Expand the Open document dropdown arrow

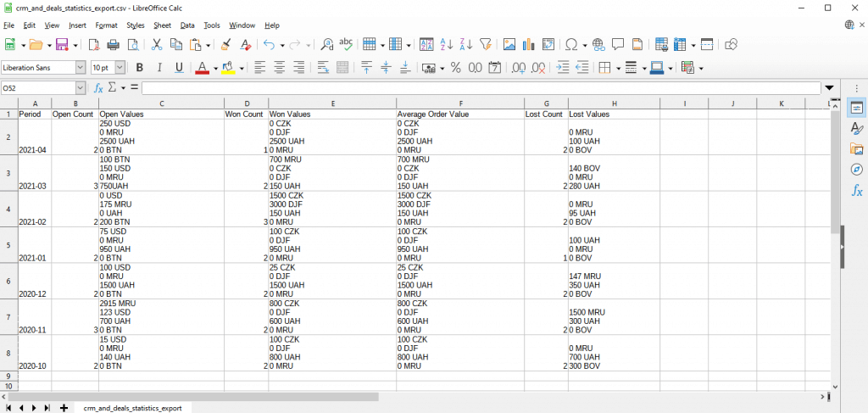(x=49, y=44)
